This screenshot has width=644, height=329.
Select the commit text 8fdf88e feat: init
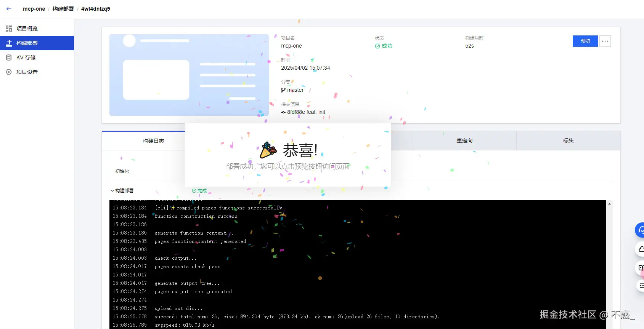coord(306,112)
